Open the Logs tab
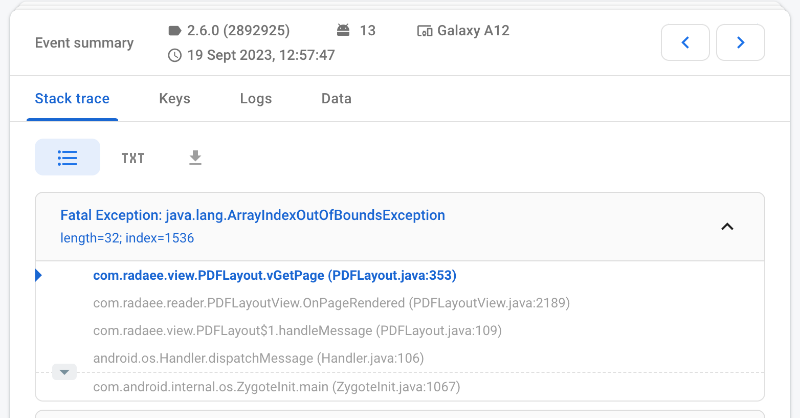The height and width of the screenshot is (418, 800). [256, 99]
